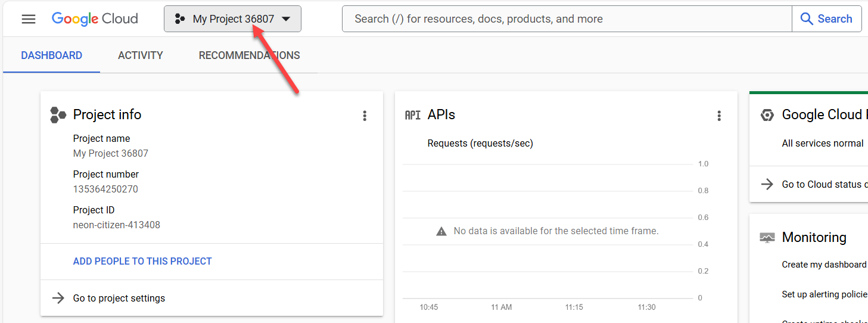This screenshot has width=868, height=323.
Task: Click arrow icon beside project settings
Action: point(58,298)
